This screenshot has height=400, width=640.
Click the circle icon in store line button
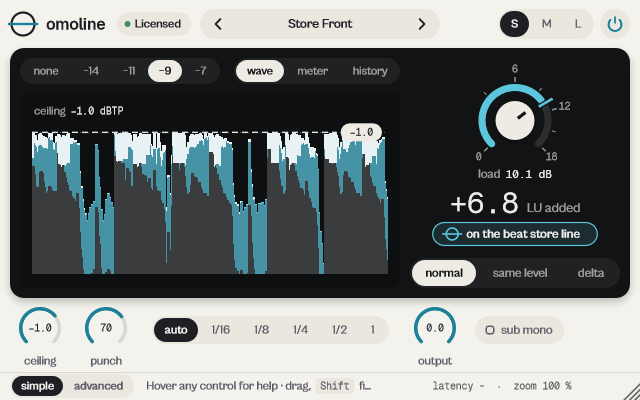pyautogui.click(x=451, y=234)
